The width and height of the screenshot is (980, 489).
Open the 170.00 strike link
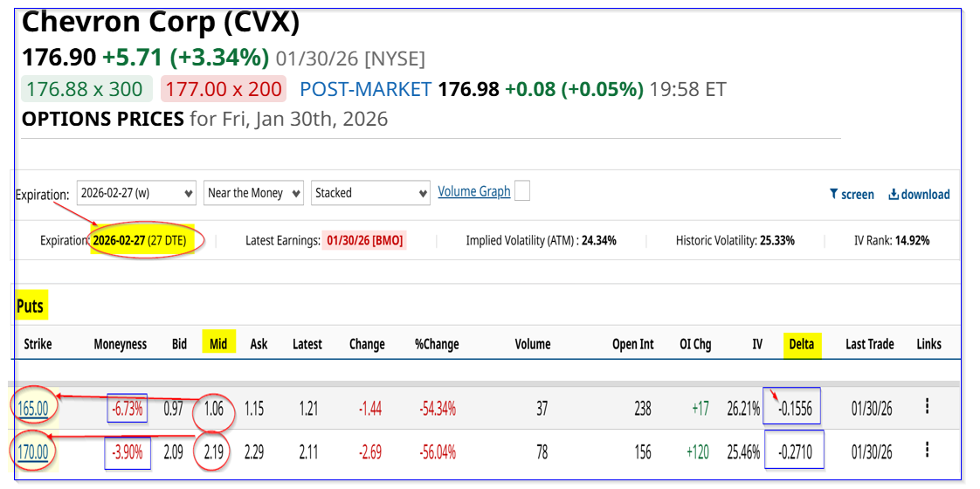[x=32, y=451]
